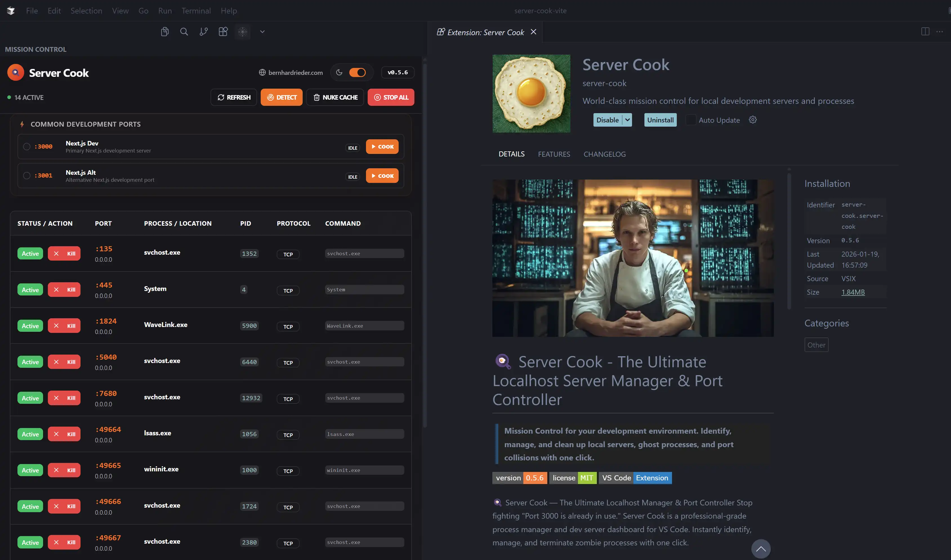Viewport: 951px width, 560px height.
Task: Open the Edit menu
Action: tap(54, 11)
